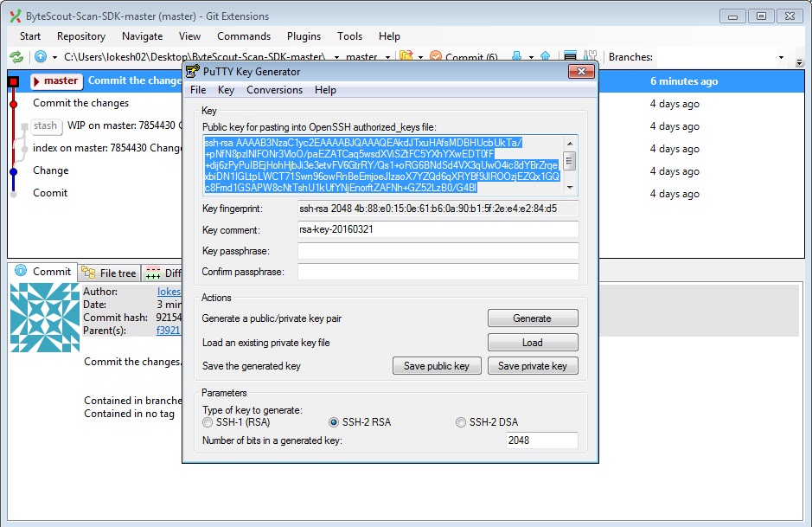812x527 pixels.
Task: Select the Diff tab
Action: pyautogui.click(x=163, y=273)
